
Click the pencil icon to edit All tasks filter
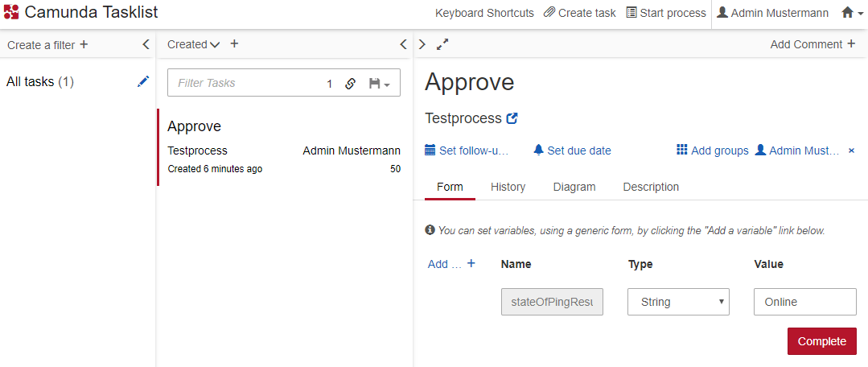pos(143,81)
